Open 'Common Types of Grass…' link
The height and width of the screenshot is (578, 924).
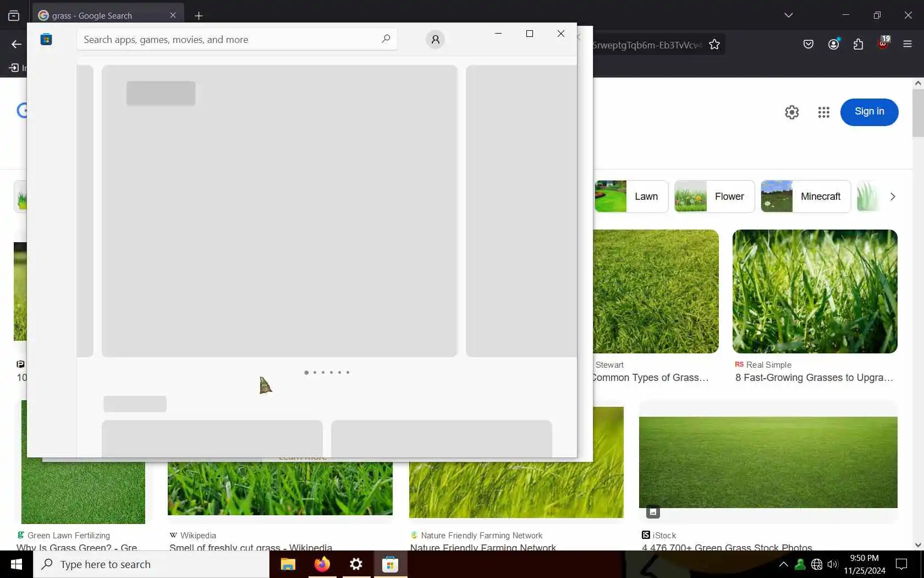pos(651,378)
